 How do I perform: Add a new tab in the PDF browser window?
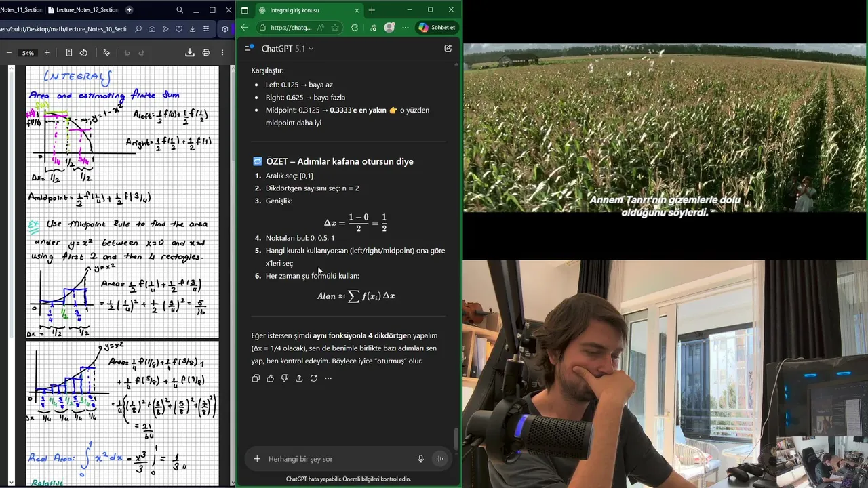point(130,10)
